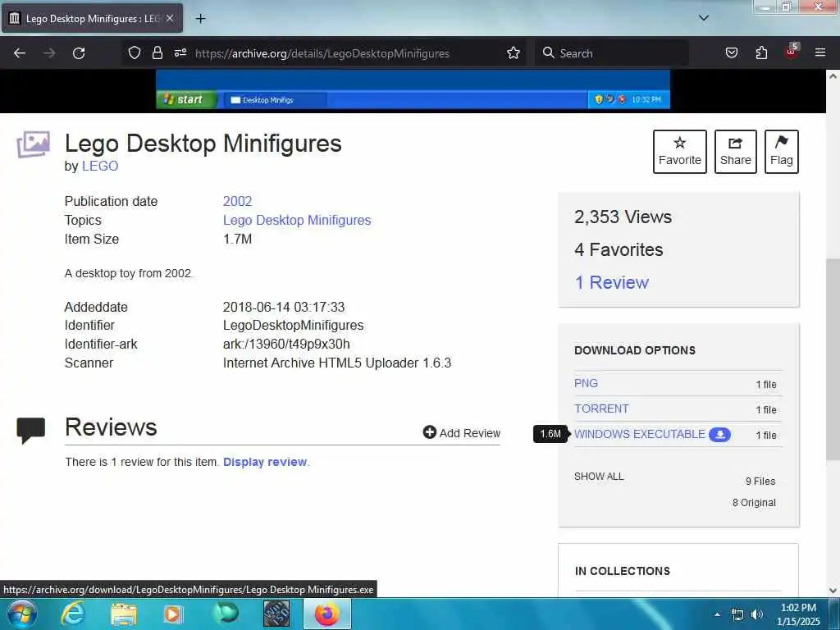Open a new tab with plus icon
Screen dimensions: 840x630
coord(200,19)
